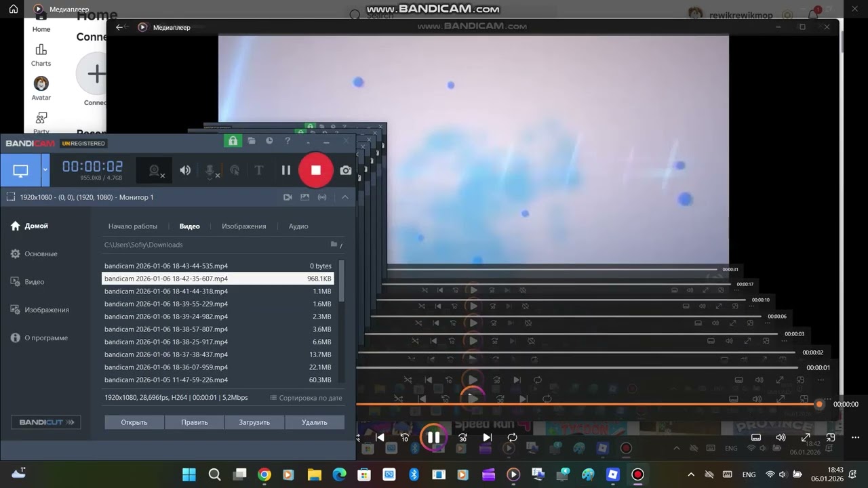868x488 pixels.
Task: Select file bandicam 2026-01-06 18-39-55-229.mp4
Action: 218,304
